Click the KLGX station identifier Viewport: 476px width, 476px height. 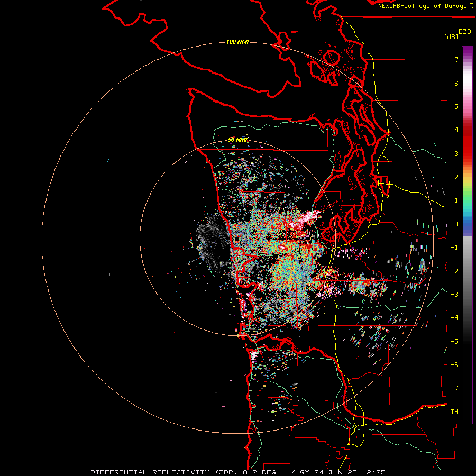click(x=301, y=472)
